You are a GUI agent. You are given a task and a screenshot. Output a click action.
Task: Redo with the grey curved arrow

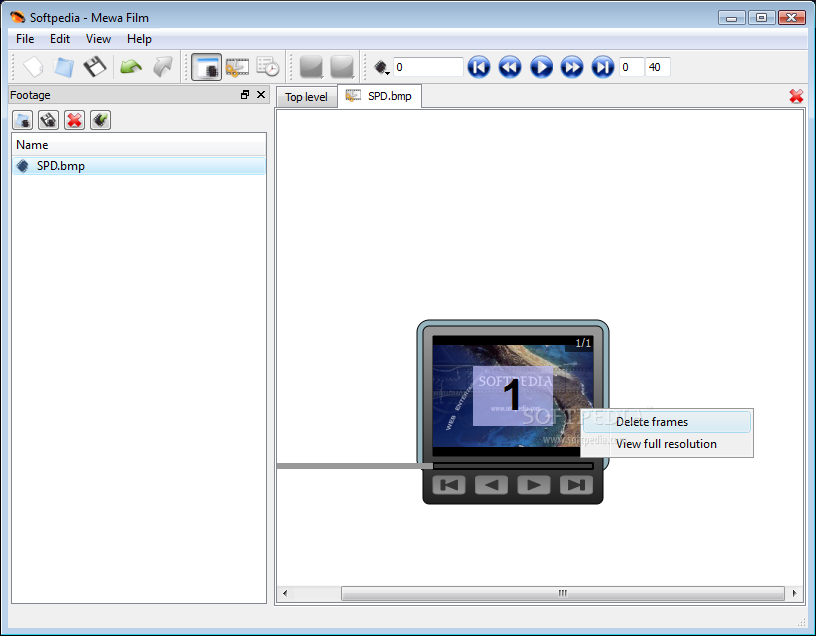(x=162, y=67)
